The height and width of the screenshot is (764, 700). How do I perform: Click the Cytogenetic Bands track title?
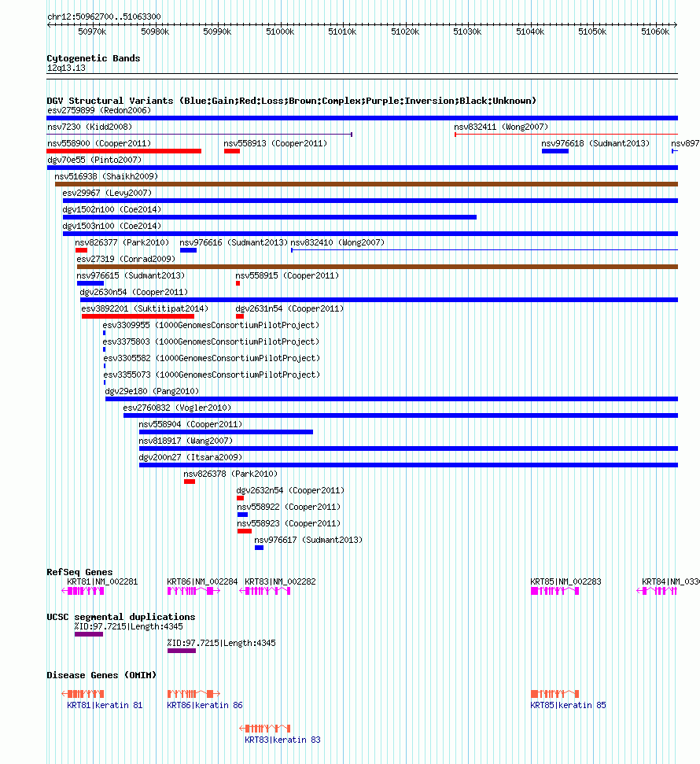pos(94,58)
